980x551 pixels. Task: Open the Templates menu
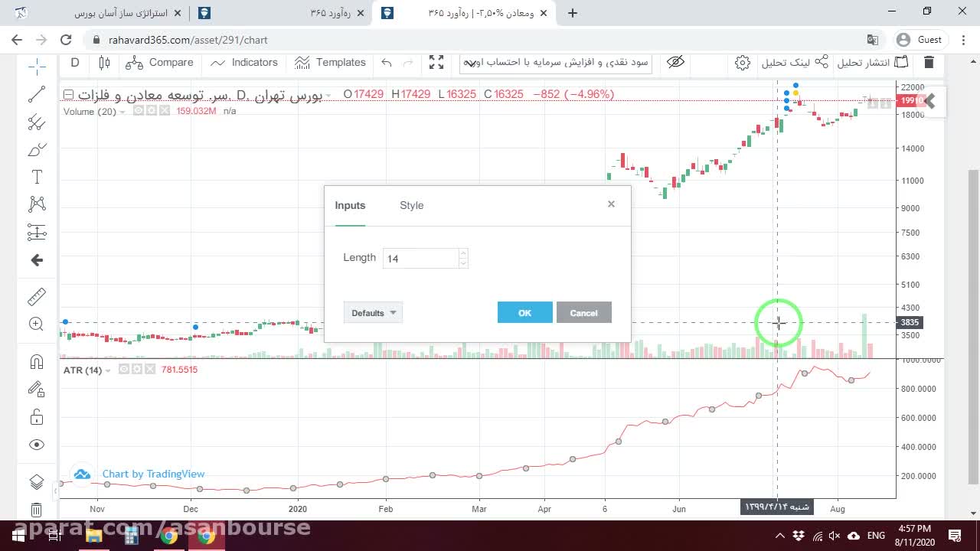[331, 63]
